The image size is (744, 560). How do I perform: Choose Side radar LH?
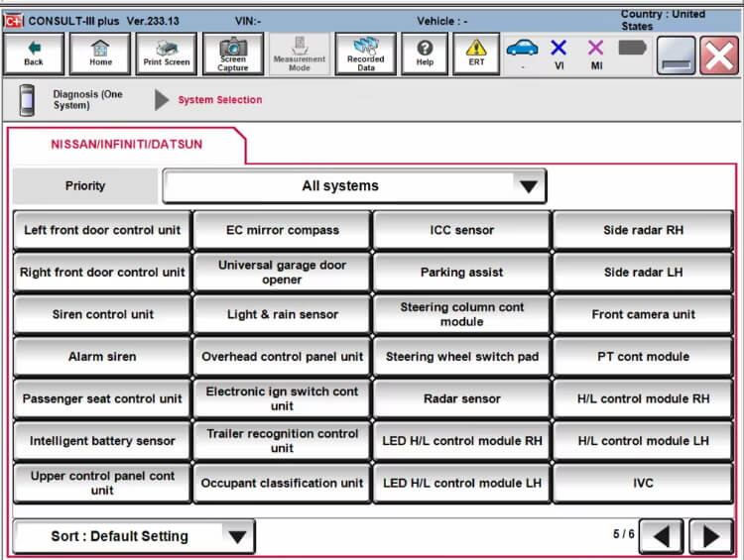643,273
